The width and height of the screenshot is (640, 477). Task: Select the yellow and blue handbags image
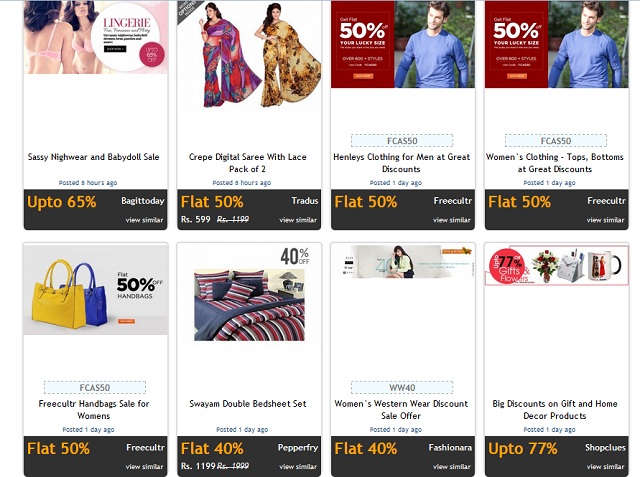tap(96, 290)
